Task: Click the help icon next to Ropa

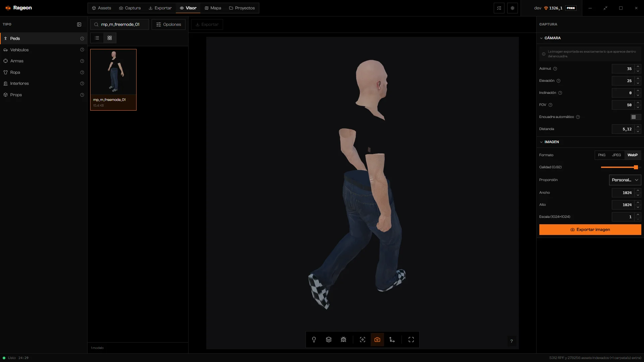Action: [x=82, y=72]
